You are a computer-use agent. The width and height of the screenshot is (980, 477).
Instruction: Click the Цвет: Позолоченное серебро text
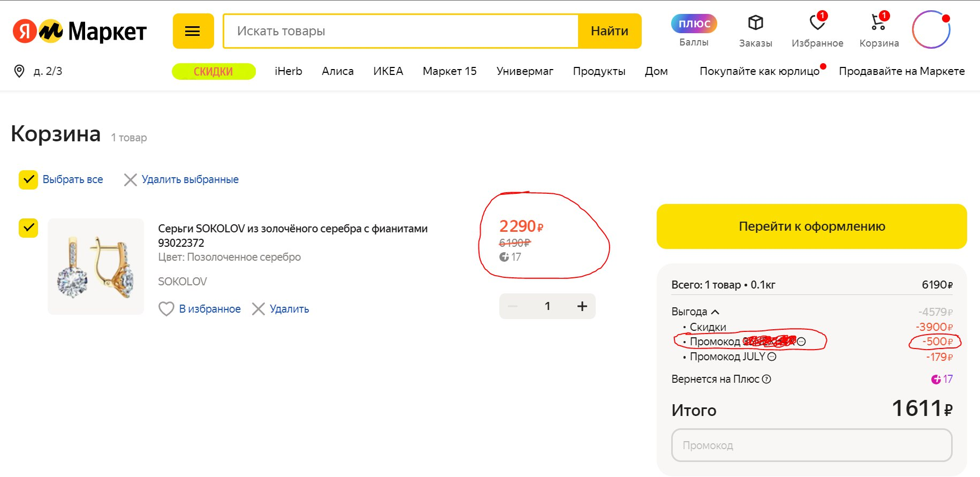(x=229, y=257)
